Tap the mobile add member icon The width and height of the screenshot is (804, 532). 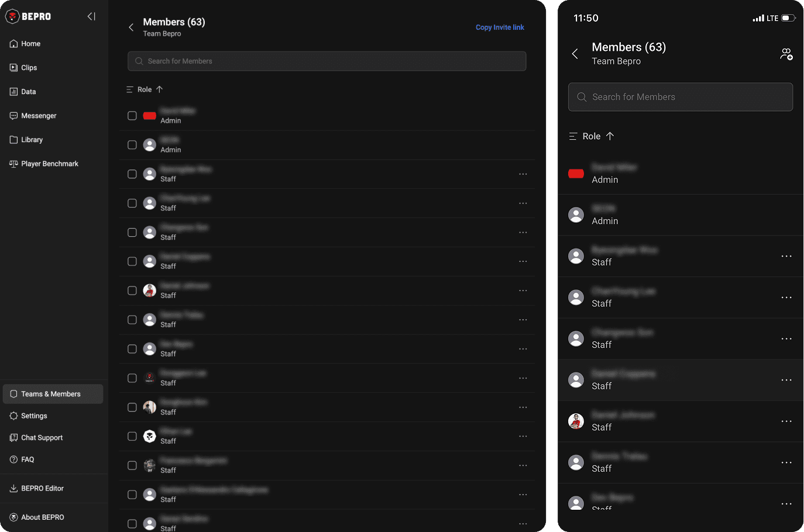tap(786, 54)
